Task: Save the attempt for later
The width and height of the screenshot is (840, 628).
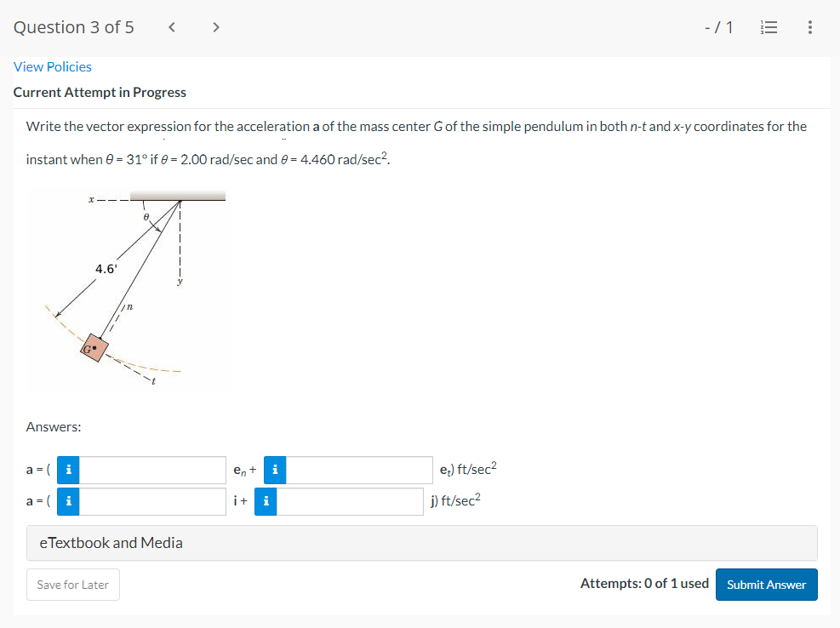Action: 72,585
